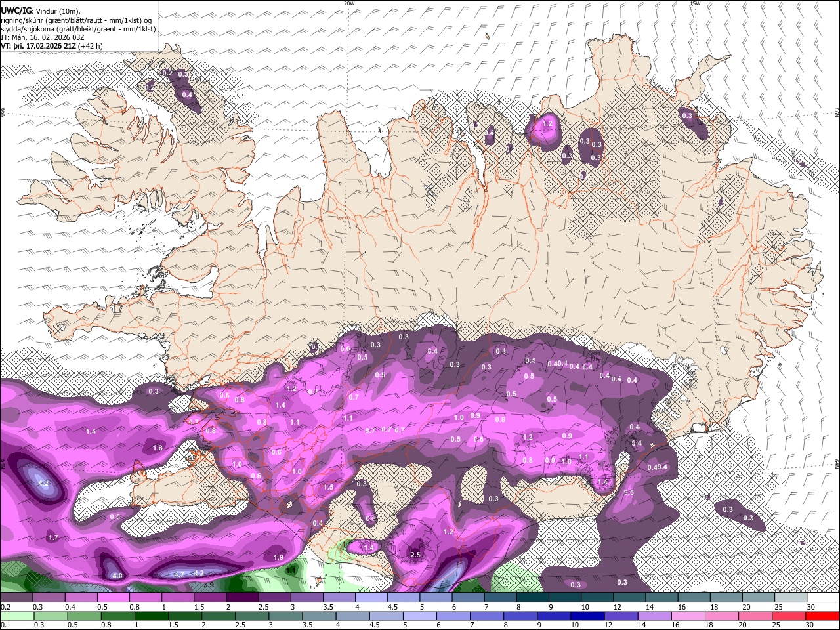Click the 'slydda/snjókoma (grátt/bleikt/grænt' header line

[x=78, y=29]
